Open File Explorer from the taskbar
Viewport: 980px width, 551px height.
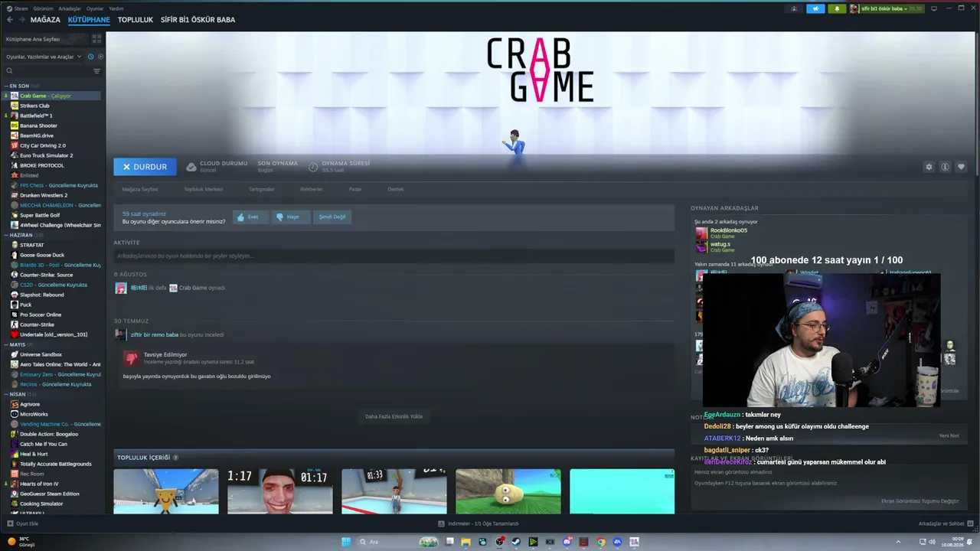pyautogui.click(x=465, y=542)
